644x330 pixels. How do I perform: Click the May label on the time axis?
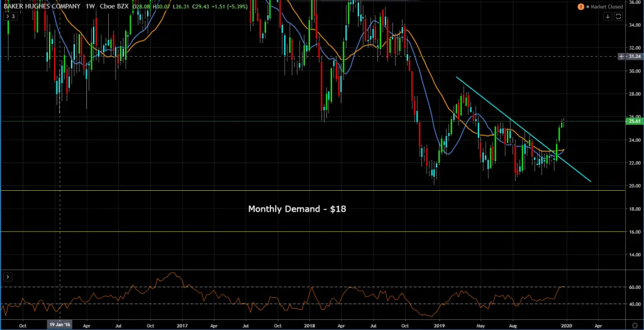pyautogui.click(x=481, y=325)
